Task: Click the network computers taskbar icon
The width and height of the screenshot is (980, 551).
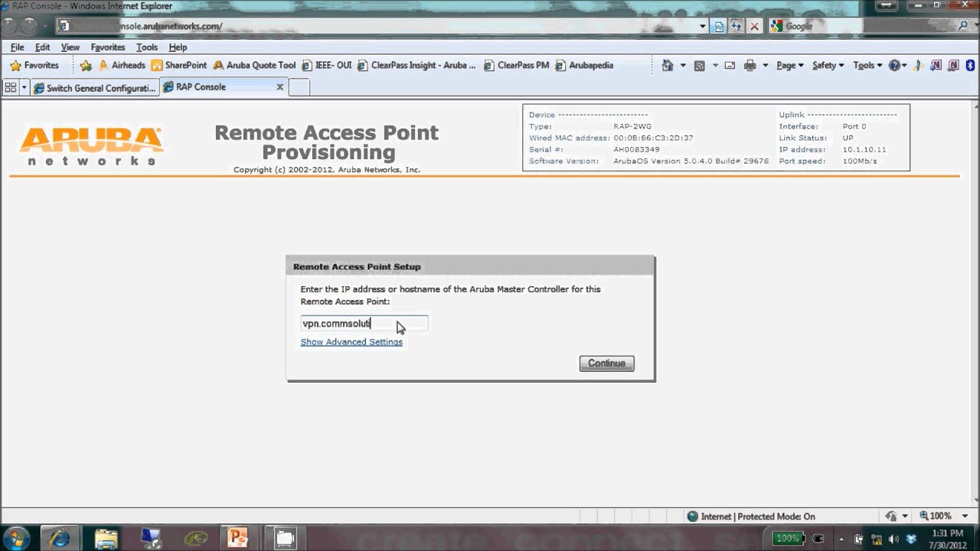Action: pyautogui.click(x=152, y=538)
